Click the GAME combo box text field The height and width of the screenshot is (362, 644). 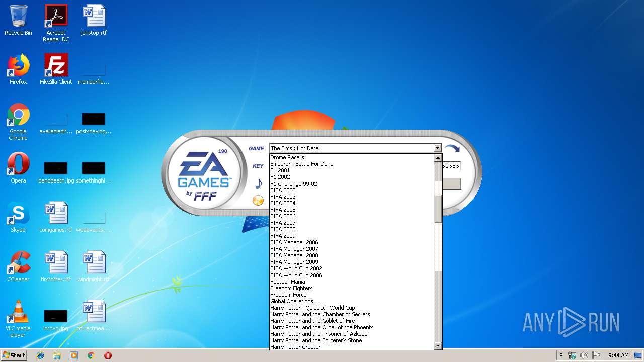tap(351, 148)
